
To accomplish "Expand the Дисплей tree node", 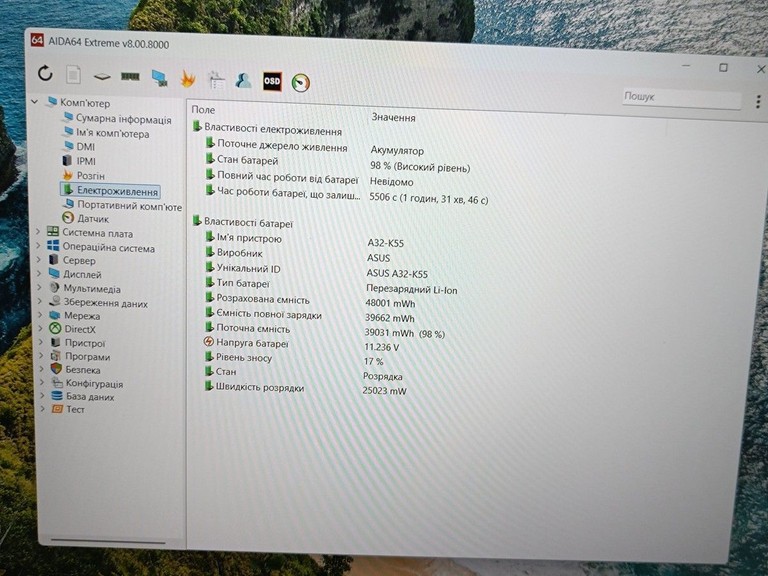I will (x=40, y=273).
